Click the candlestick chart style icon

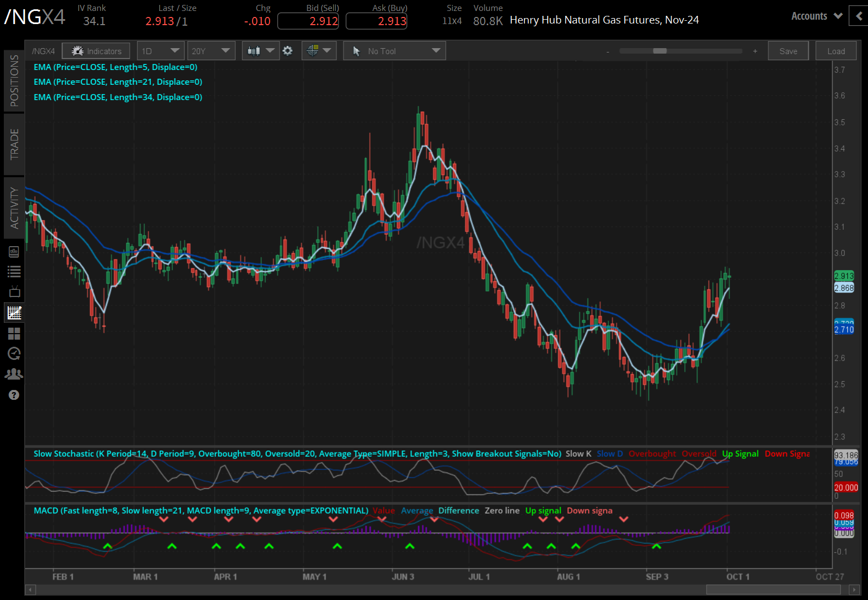[x=254, y=51]
